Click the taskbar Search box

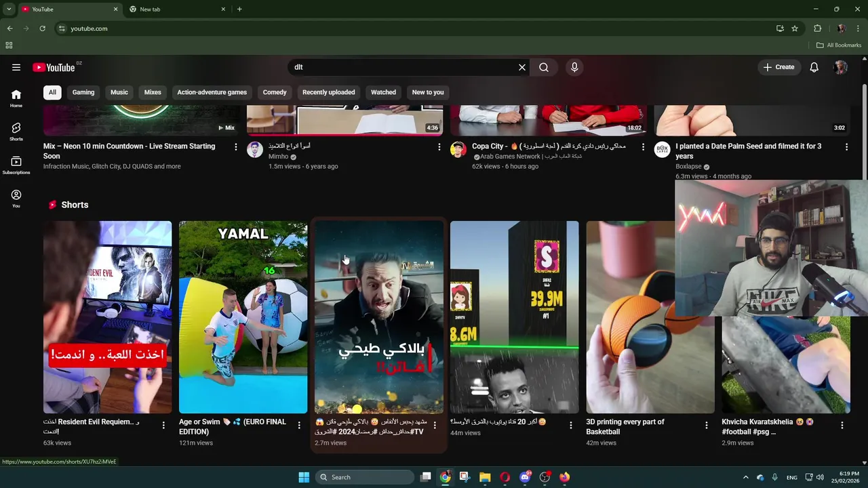pyautogui.click(x=365, y=477)
